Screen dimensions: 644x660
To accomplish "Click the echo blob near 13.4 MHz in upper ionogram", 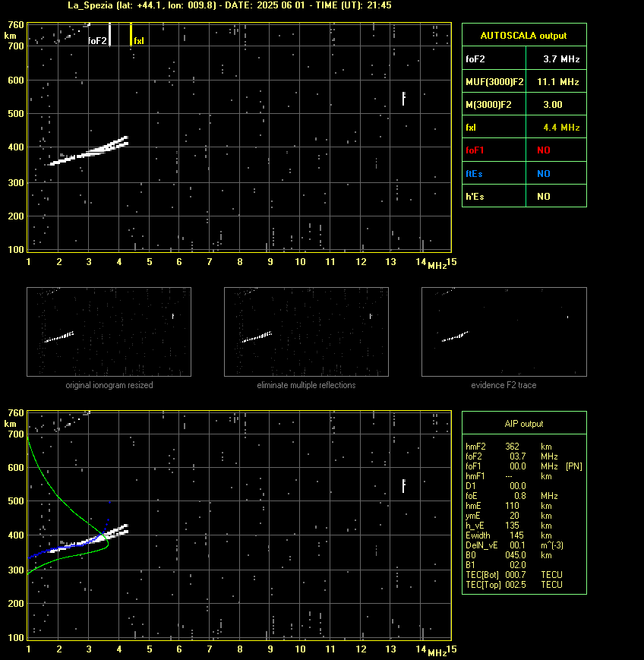I will coord(404,99).
